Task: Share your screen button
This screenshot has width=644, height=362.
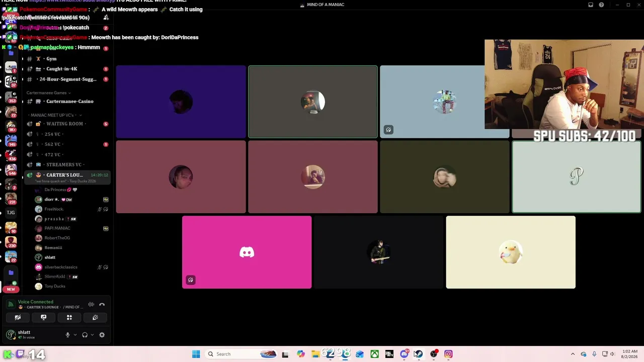Action: (43, 317)
